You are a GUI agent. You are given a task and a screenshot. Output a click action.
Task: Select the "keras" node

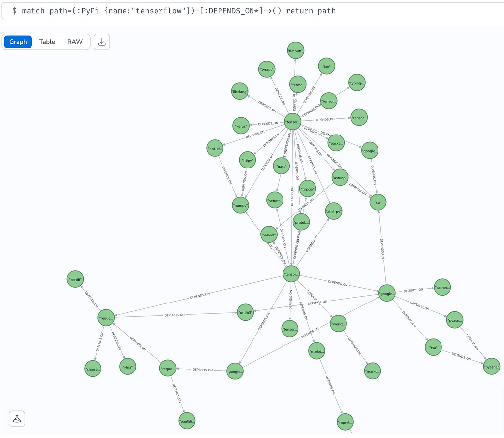tap(241, 126)
